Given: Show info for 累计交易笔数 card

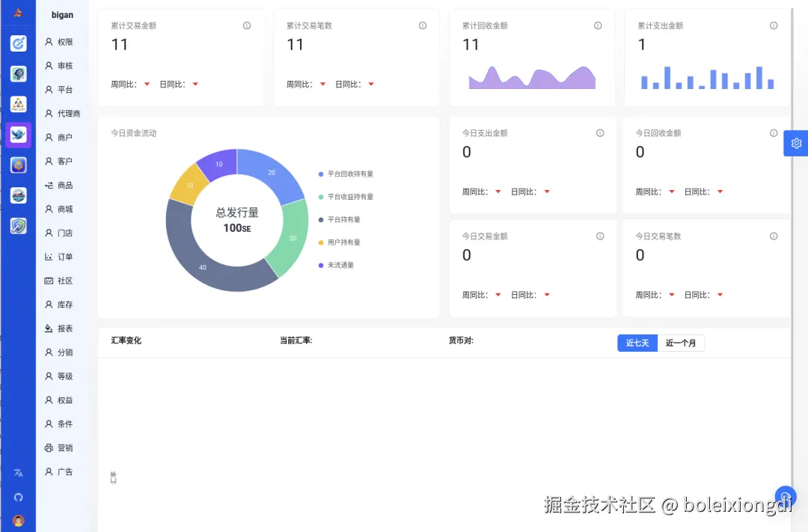Looking at the screenshot, I should point(423,25).
